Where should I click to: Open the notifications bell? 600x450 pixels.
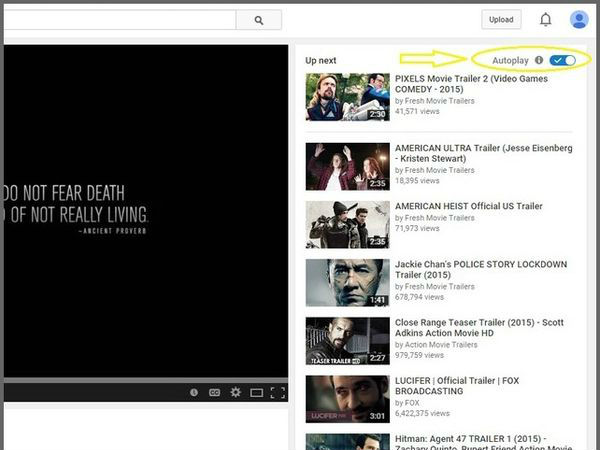coord(545,20)
